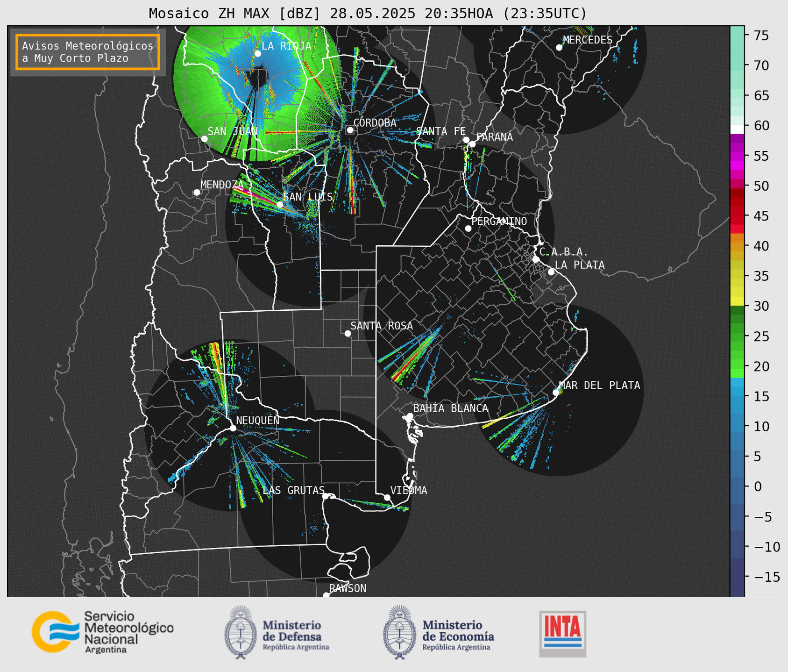Click the magenta radar streak near San Luis
Image resolution: width=788 pixels, height=672 pixels.
tap(256, 196)
